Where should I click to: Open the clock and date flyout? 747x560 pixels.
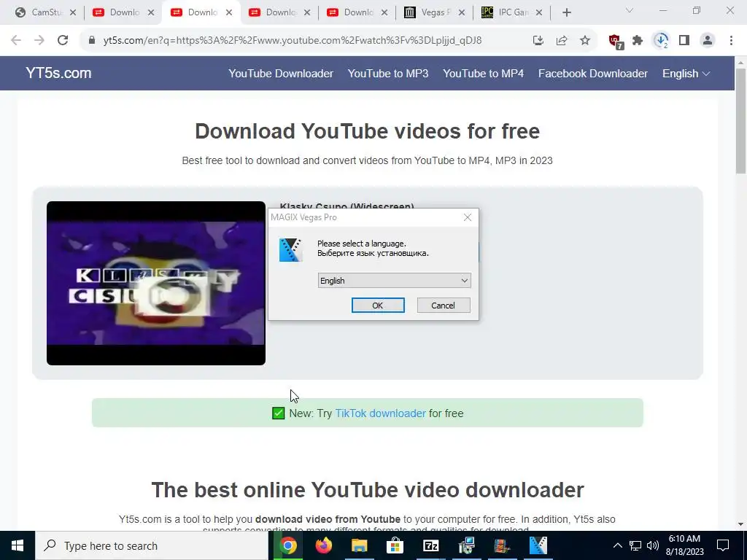pos(684,545)
